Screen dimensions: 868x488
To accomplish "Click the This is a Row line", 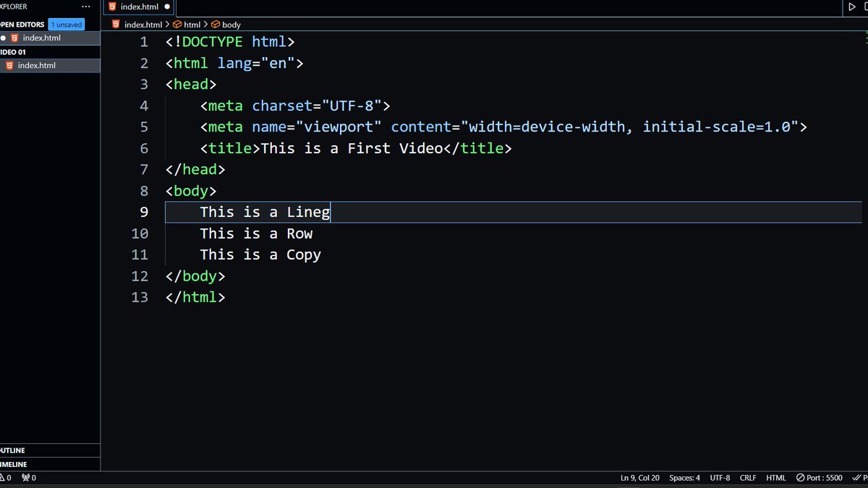I will (256, 234).
